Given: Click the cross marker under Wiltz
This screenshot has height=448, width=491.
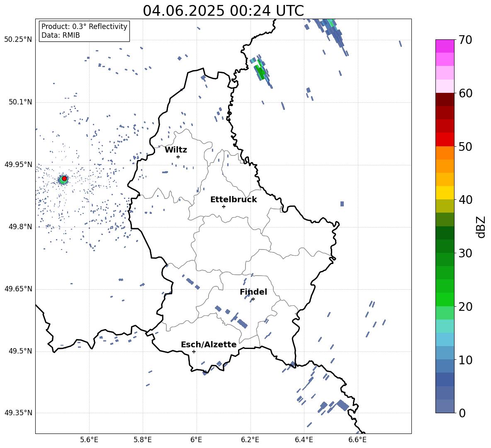Looking at the screenshot, I should (x=178, y=157).
